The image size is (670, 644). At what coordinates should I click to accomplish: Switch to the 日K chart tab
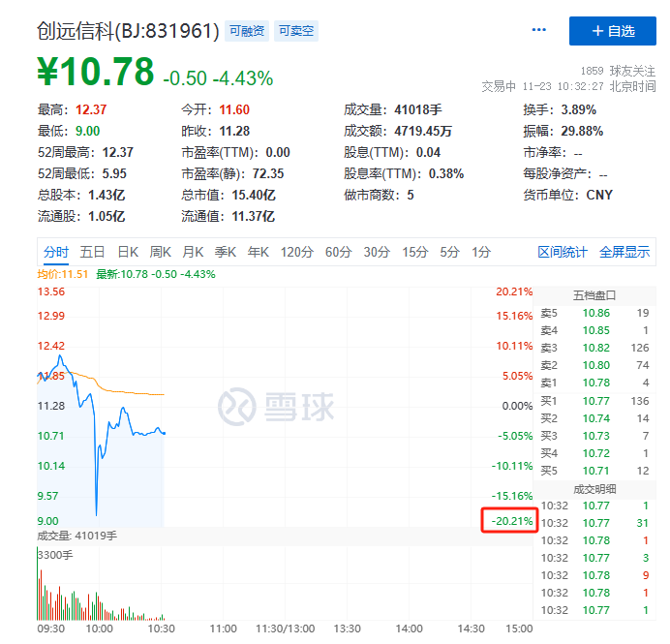[x=128, y=252]
